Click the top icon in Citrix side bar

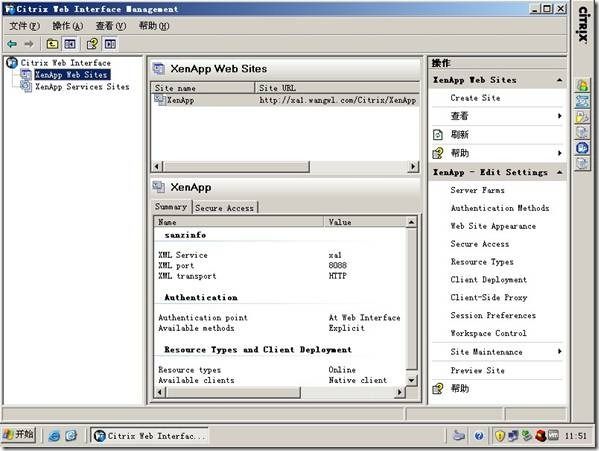pos(582,86)
